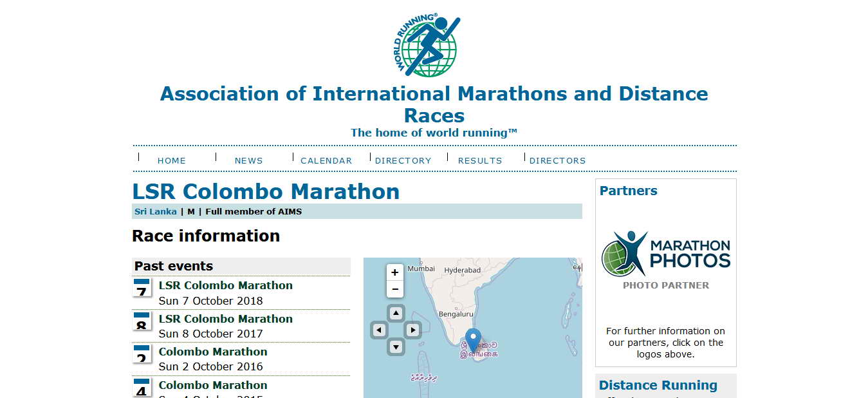
Task: Open the NEWS menu item
Action: pos(249,160)
